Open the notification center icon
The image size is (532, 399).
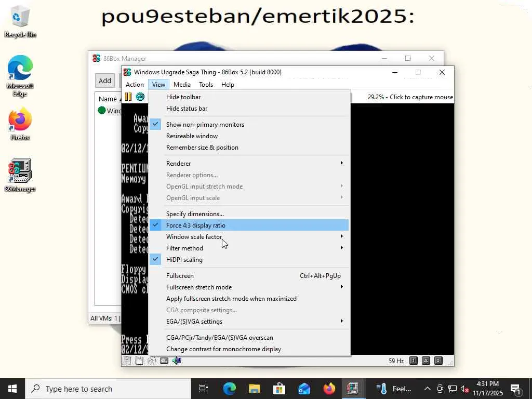point(515,389)
